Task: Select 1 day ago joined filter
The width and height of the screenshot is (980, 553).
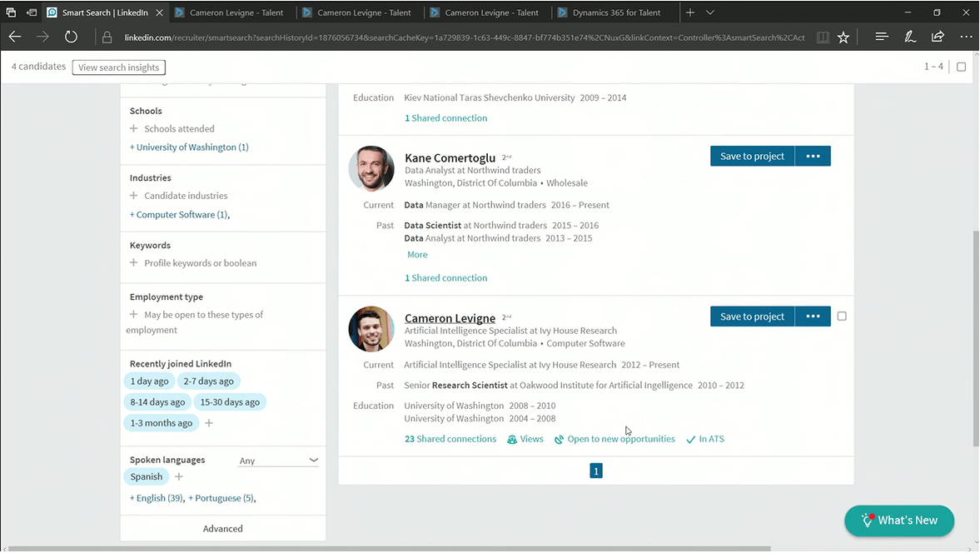Action: pos(149,381)
